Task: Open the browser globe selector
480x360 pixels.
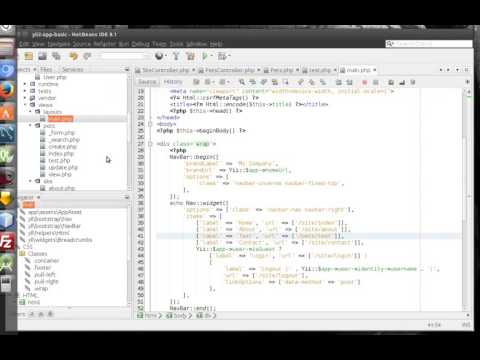Action: [x=161, y=56]
